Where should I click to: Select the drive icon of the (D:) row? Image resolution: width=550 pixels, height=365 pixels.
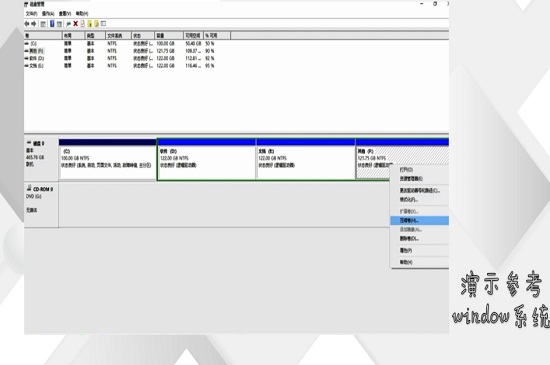[x=27, y=58]
